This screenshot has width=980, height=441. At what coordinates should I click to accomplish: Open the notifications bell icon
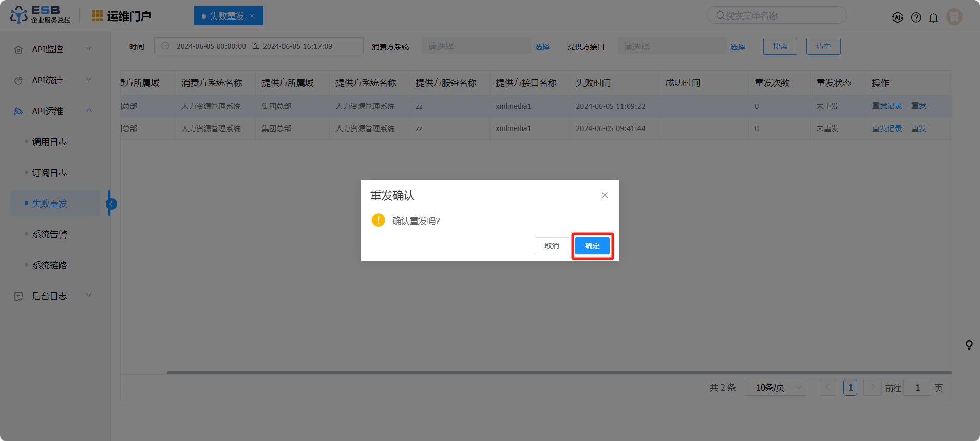coord(933,17)
